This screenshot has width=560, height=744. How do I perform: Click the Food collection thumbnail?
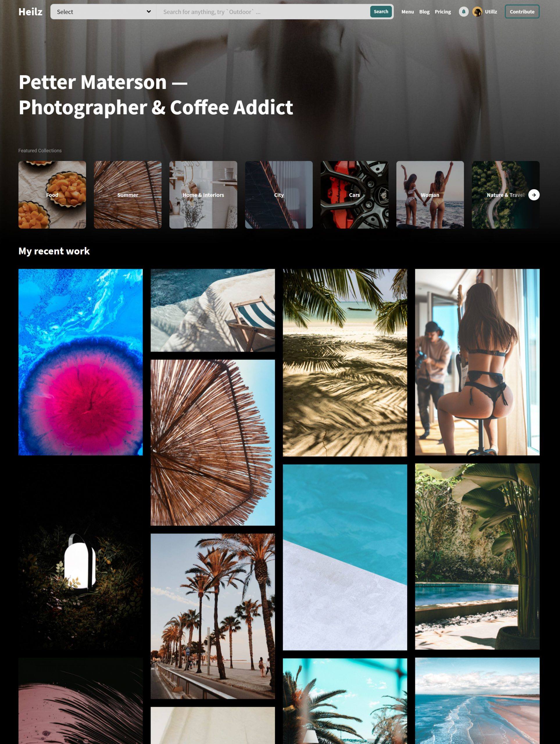(x=52, y=194)
